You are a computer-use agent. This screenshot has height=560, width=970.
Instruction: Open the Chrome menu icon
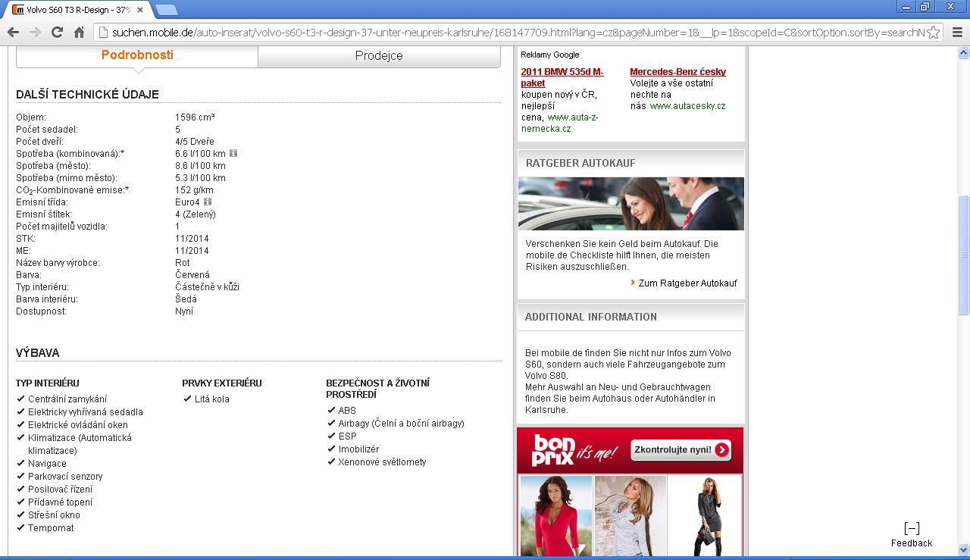coord(956,32)
